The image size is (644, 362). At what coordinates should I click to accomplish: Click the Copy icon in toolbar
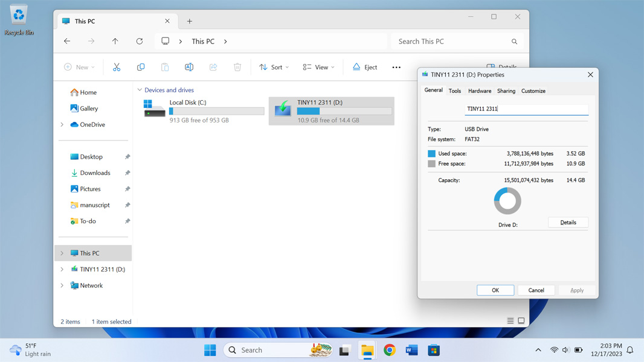coord(141,67)
